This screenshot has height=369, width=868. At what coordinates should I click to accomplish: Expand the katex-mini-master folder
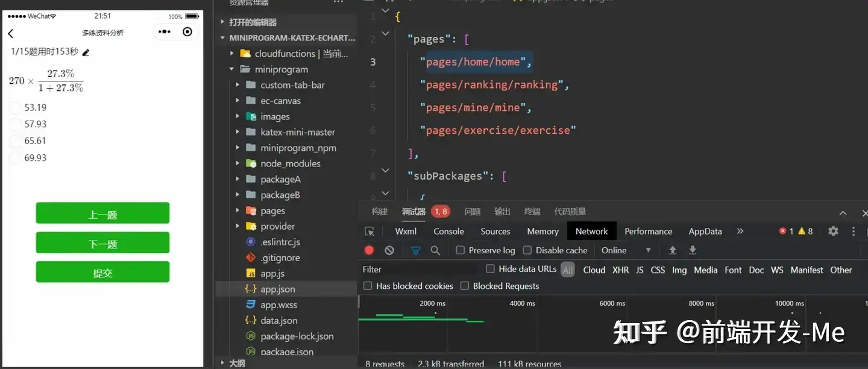(237, 132)
